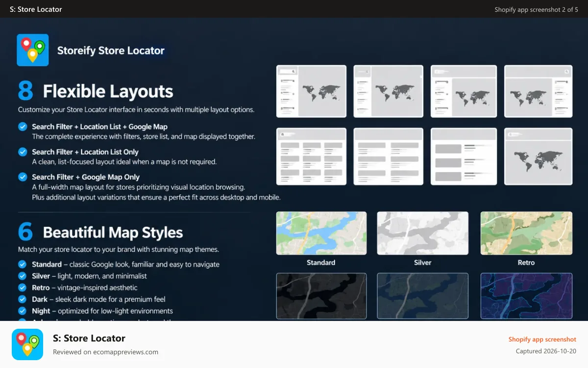Choose the navy blue night map preview
Viewport: 588px width, 368px height.
(x=422, y=296)
